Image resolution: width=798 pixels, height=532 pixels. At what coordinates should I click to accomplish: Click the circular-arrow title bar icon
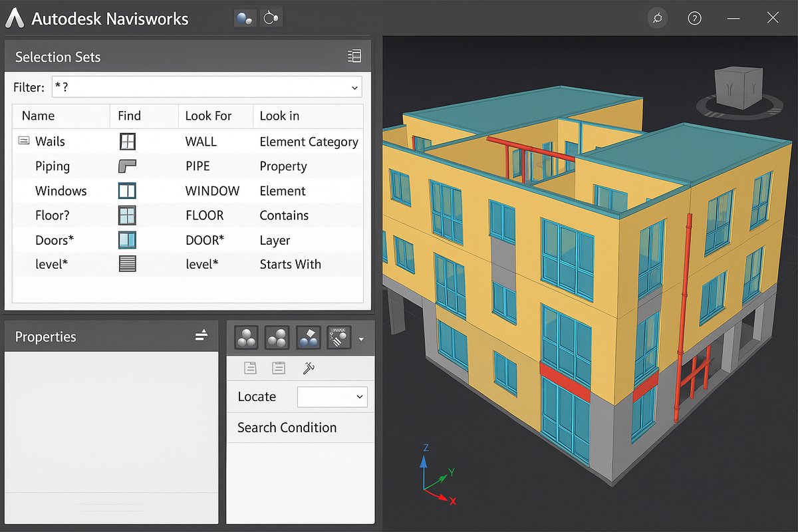[x=271, y=18]
